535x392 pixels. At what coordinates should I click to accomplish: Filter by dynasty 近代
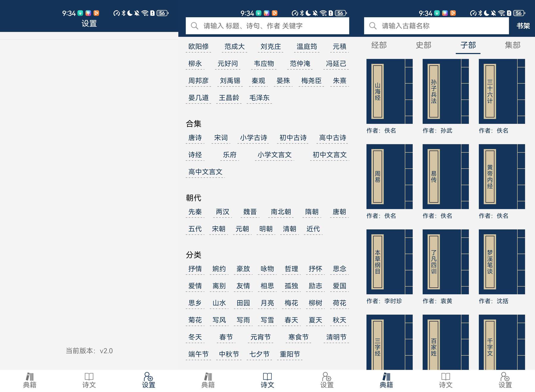pyautogui.click(x=313, y=229)
